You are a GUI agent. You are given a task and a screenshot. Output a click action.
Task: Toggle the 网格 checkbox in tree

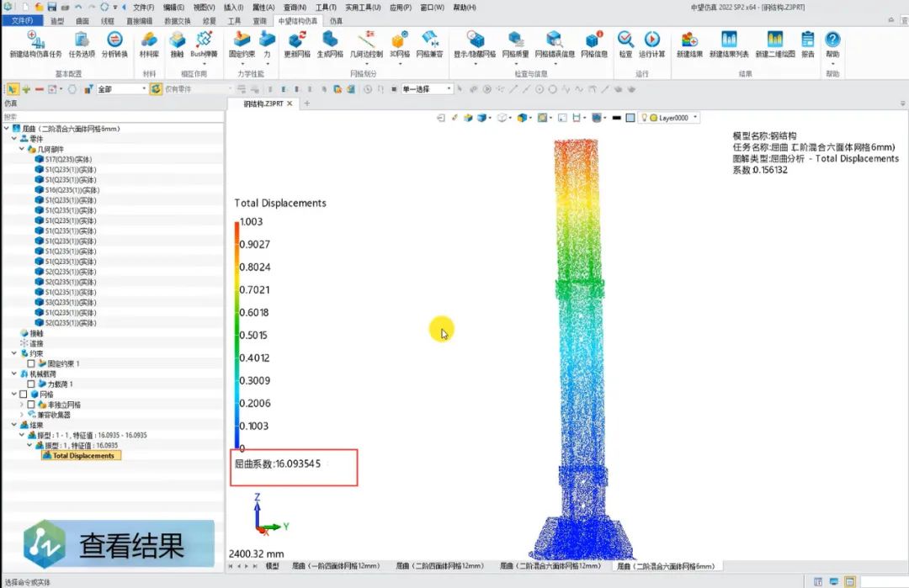24,394
